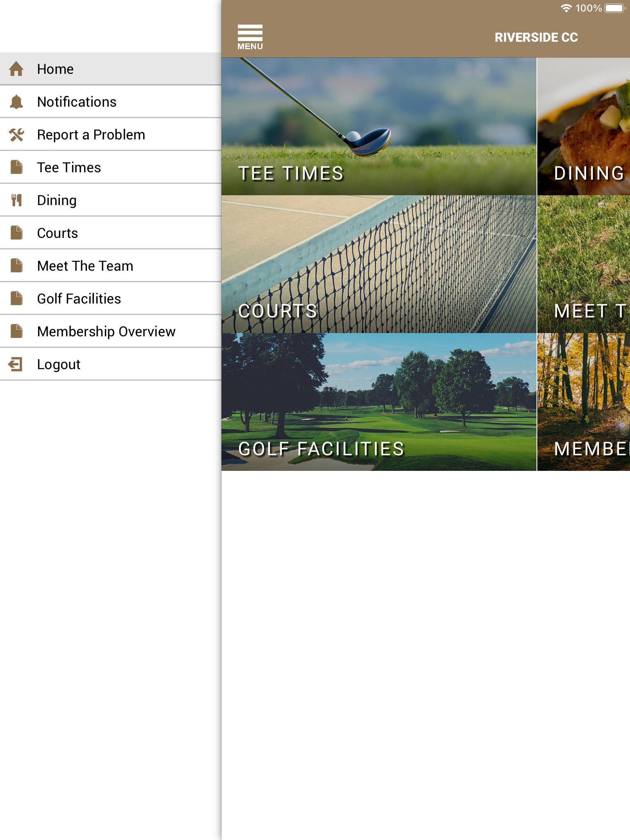
Task: Open Report a Problem menu item
Action: (111, 135)
